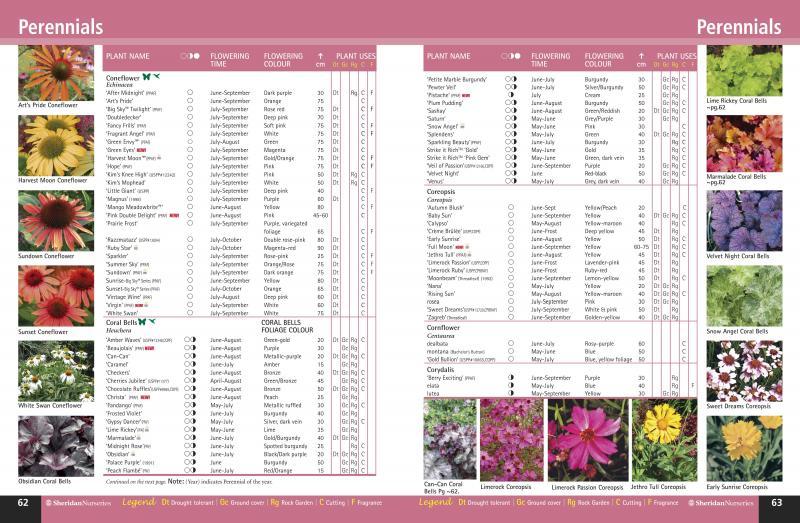Click the height arrow icon in left table header
800x523 pixels.
[x=320, y=57]
